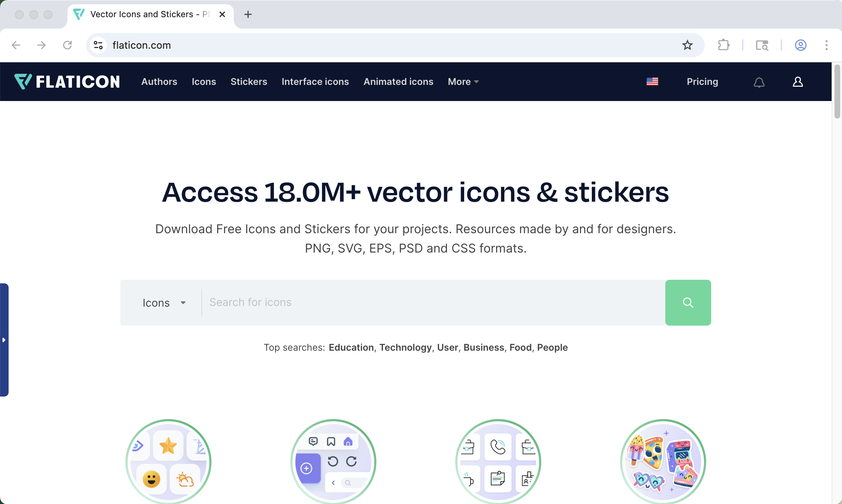Open Interface icons navigation item
842x504 pixels.
tap(315, 82)
